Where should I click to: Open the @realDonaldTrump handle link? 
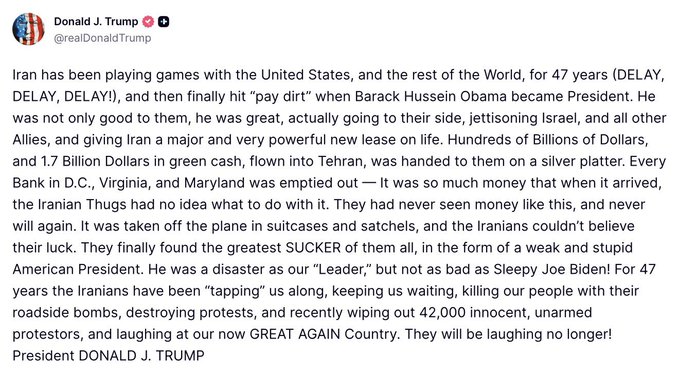[102, 38]
